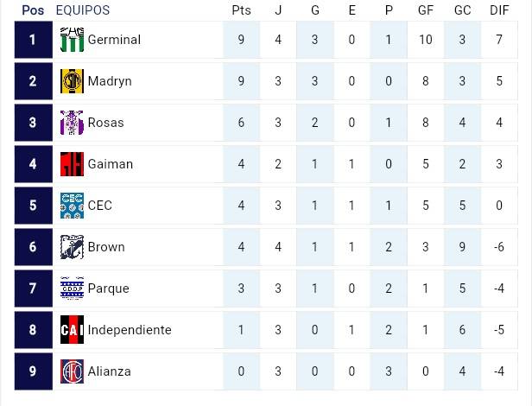Open the Madryn team name link
Screen dimensions: 532x406
110,81
